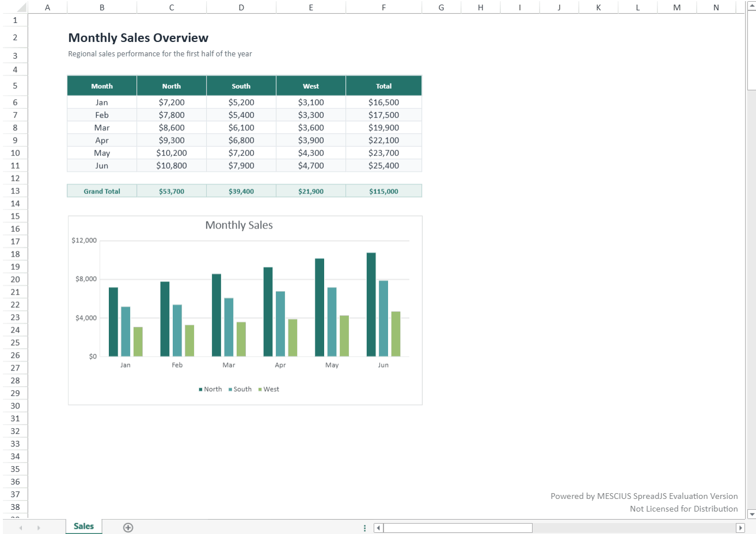756x534 pixels.
Task: Click the Total header cell
Action: pos(383,86)
